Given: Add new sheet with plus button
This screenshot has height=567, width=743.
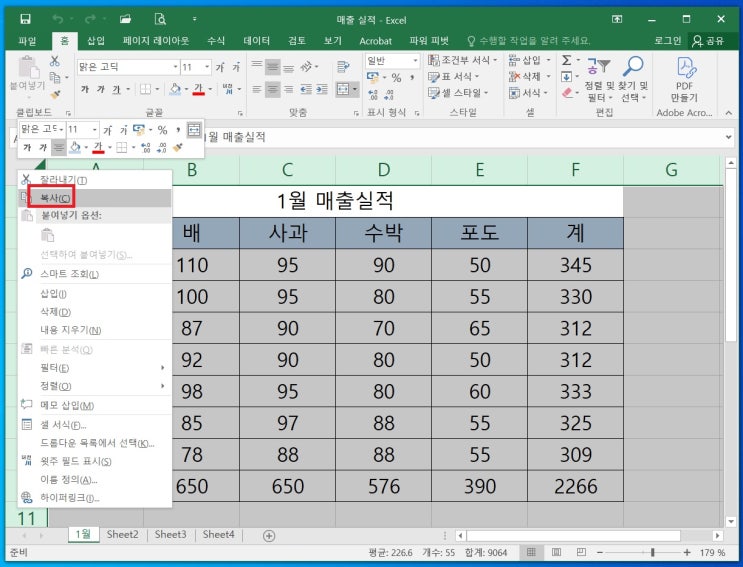Looking at the screenshot, I should 268,535.
